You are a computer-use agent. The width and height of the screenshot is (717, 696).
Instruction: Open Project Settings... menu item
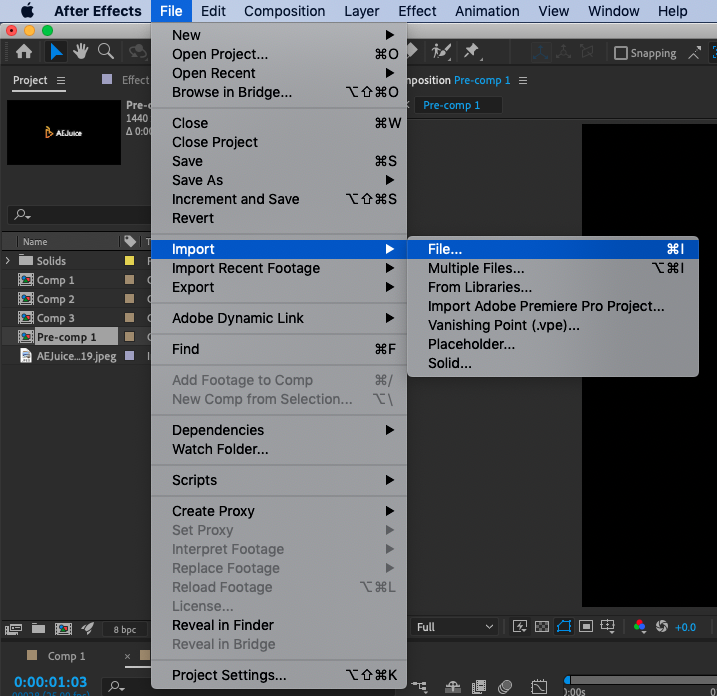[228, 675]
